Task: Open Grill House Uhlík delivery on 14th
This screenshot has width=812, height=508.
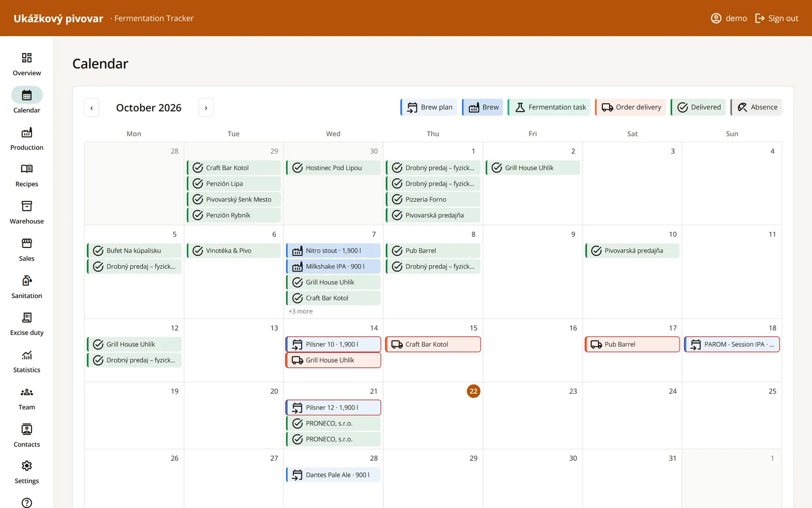Action: pyautogui.click(x=333, y=360)
